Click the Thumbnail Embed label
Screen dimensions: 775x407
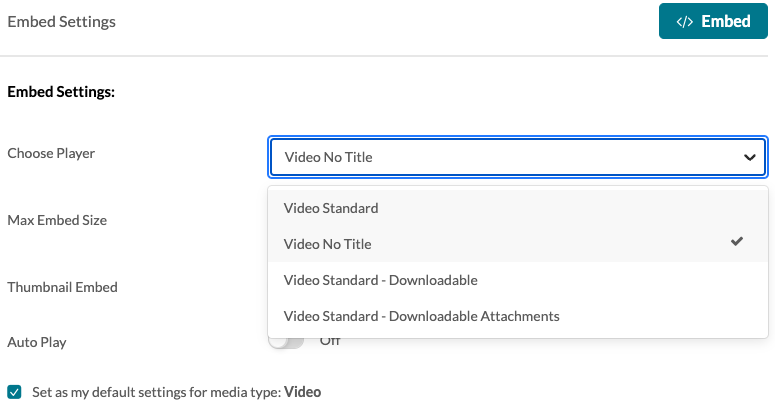(x=62, y=287)
